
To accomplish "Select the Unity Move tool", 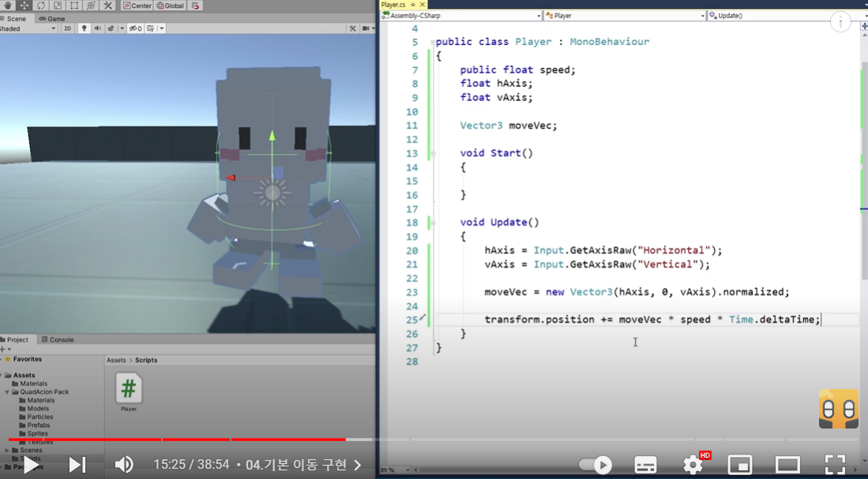I will point(24,6).
